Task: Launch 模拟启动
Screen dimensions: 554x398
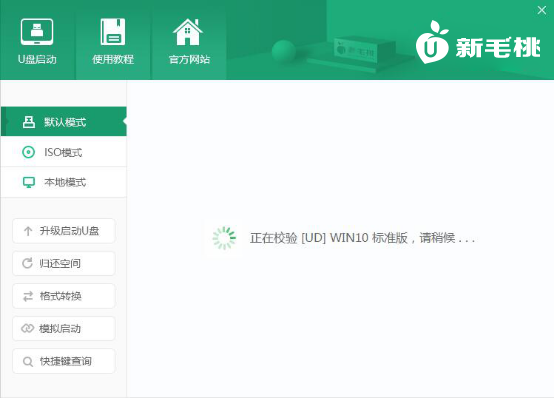Action: tap(64, 328)
